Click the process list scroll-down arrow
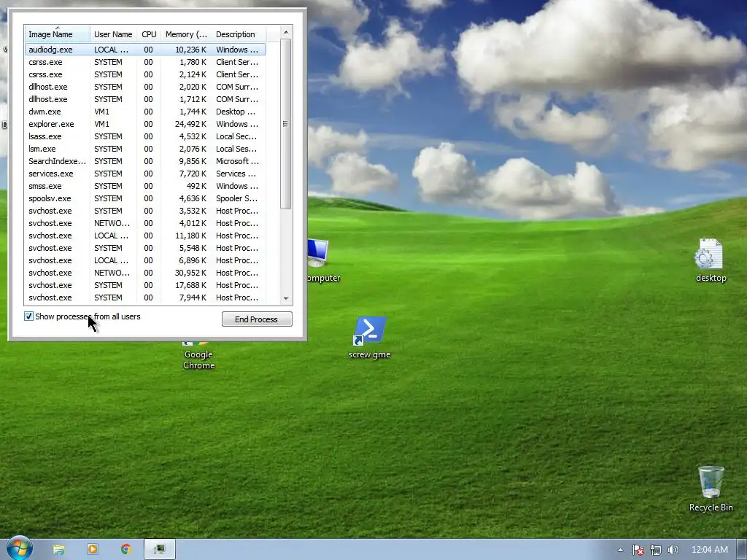This screenshot has width=747, height=560. (x=286, y=298)
